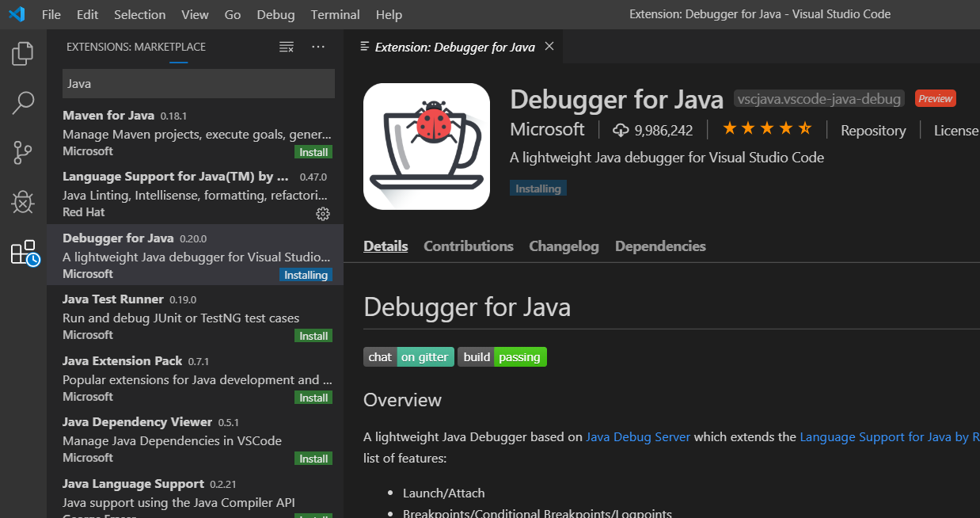Open the Debug menu
Image resolution: width=980 pixels, height=518 pixels.
275,14
